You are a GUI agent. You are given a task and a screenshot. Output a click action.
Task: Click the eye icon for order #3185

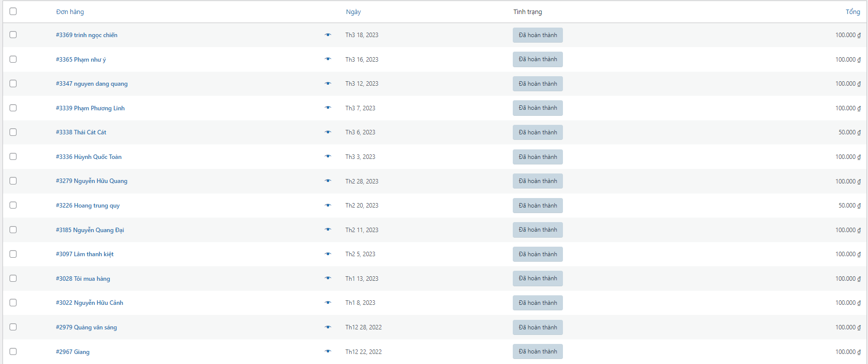328,230
